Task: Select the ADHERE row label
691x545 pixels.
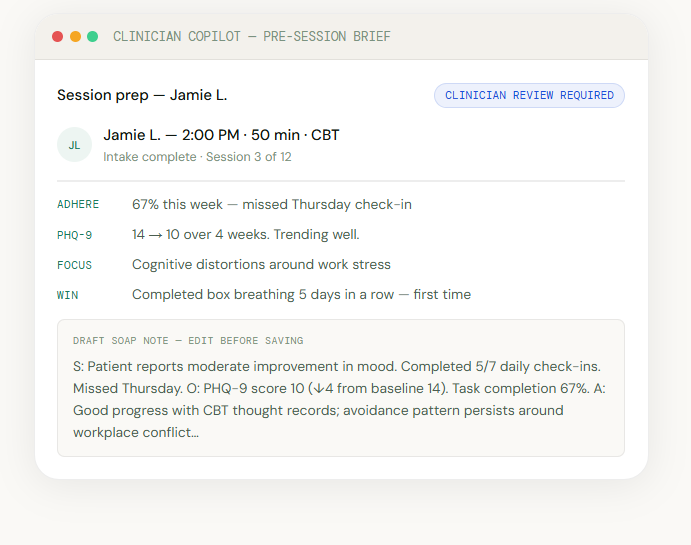Action: coord(78,205)
